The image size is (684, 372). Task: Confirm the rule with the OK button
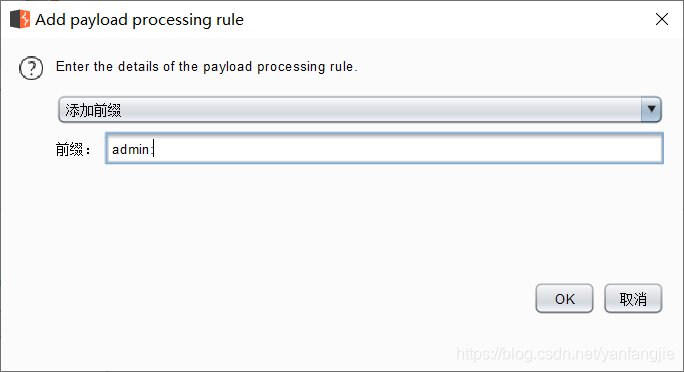(564, 299)
